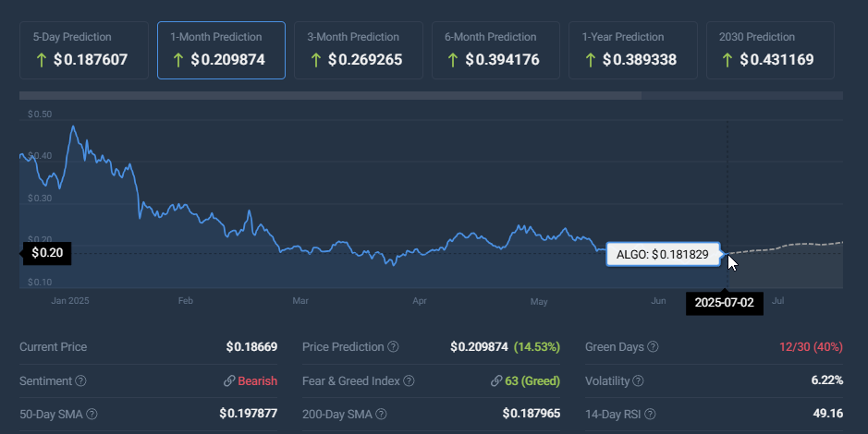Select the 3-Month Prediction tab
This screenshot has width=868, height=434.
[x=359, y=50]
